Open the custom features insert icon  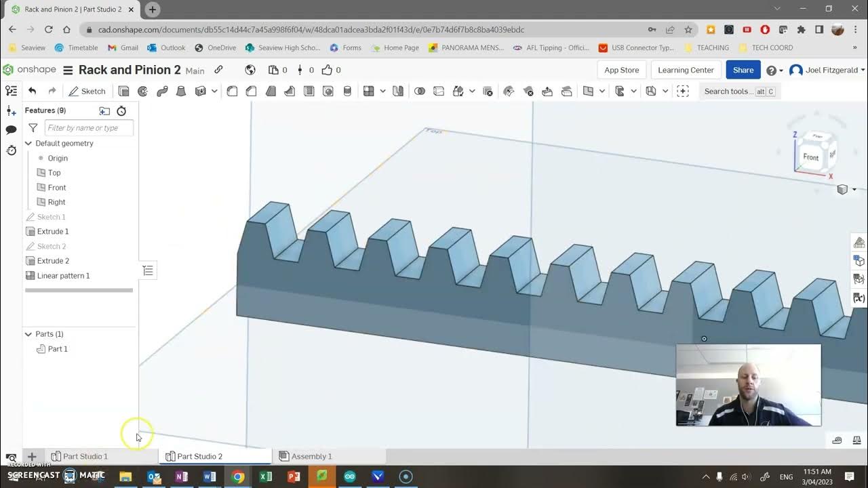(683, 91)
